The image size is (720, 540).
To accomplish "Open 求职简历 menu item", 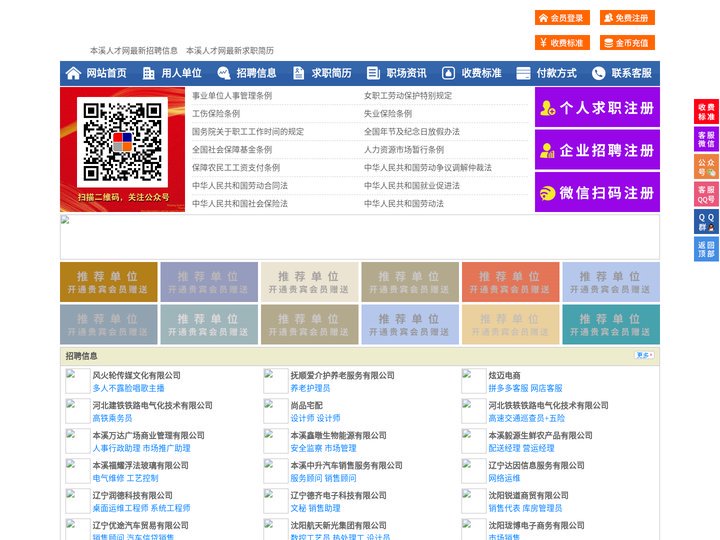I will [332, 73].
